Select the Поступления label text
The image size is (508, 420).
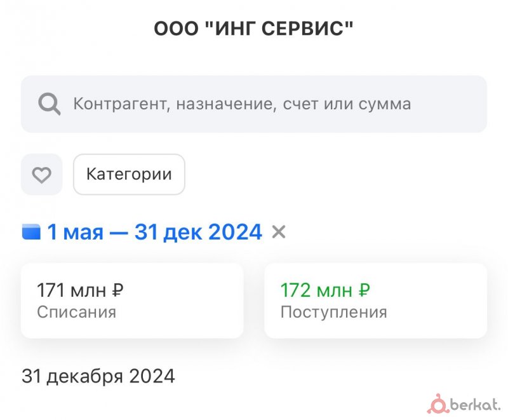tap(333, 312)
